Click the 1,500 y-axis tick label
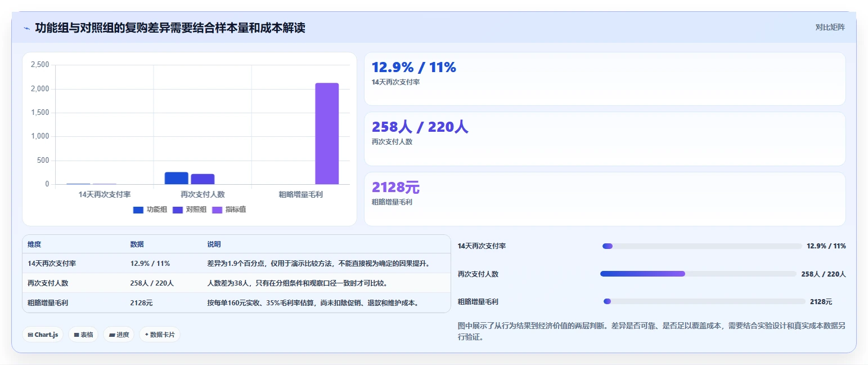The width and height of the screenshot is (868, 365). coord(40,113)
